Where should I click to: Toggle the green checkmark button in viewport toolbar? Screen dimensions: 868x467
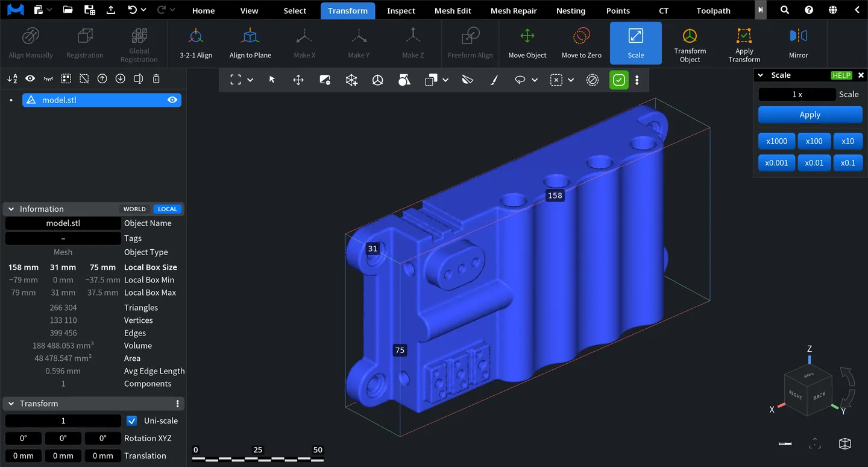click(x=619, y=80)
